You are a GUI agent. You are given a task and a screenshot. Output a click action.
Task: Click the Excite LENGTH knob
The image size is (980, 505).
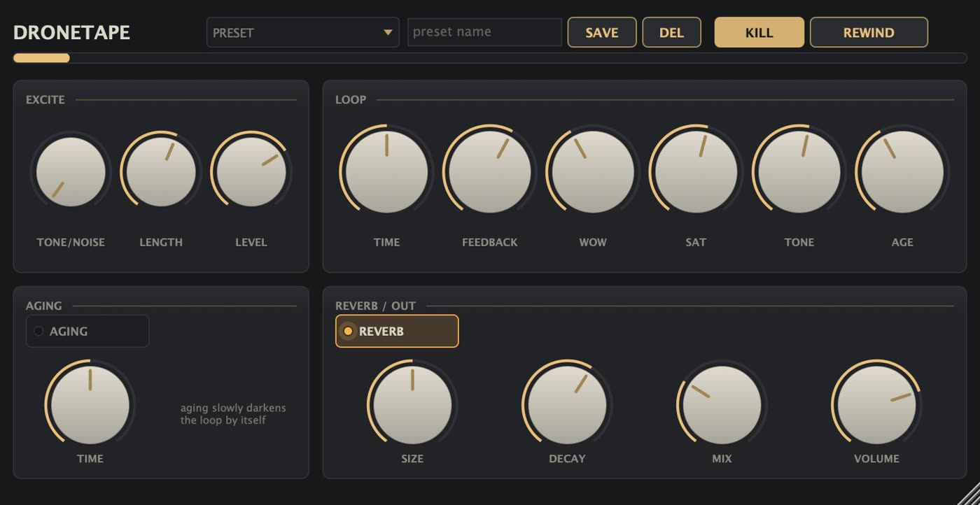(161, 171)
